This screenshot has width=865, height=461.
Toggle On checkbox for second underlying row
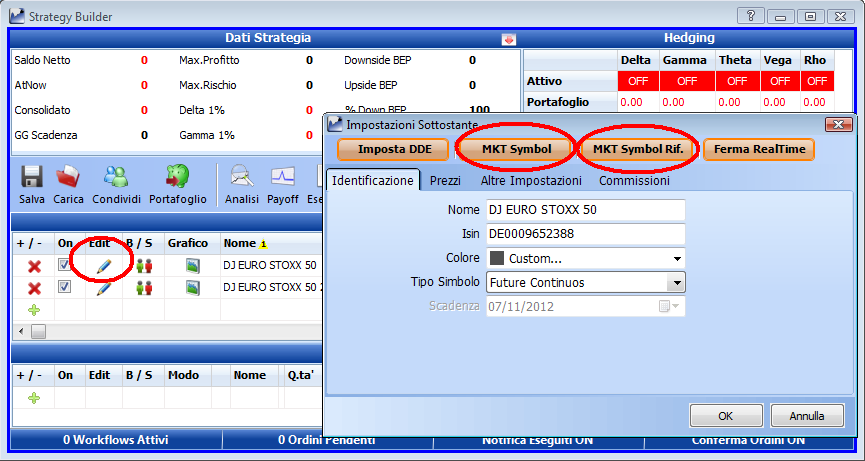(x=65, y=287)
